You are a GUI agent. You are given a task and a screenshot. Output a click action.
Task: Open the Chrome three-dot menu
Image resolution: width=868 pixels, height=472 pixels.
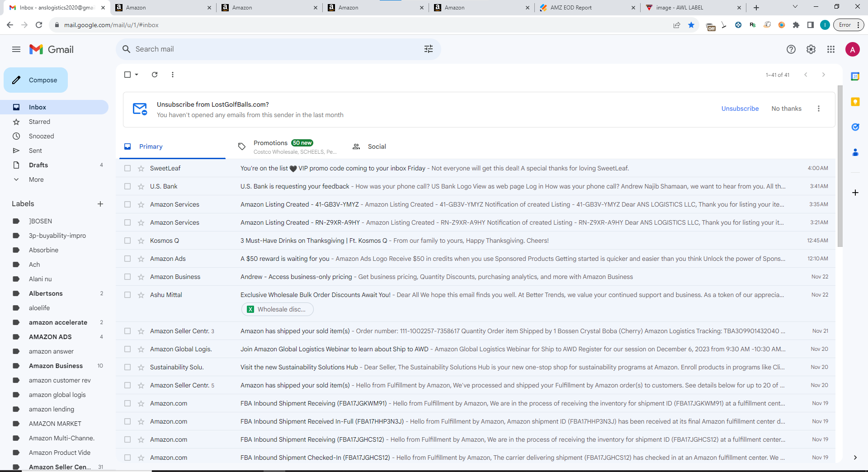(x=858, y=25)
